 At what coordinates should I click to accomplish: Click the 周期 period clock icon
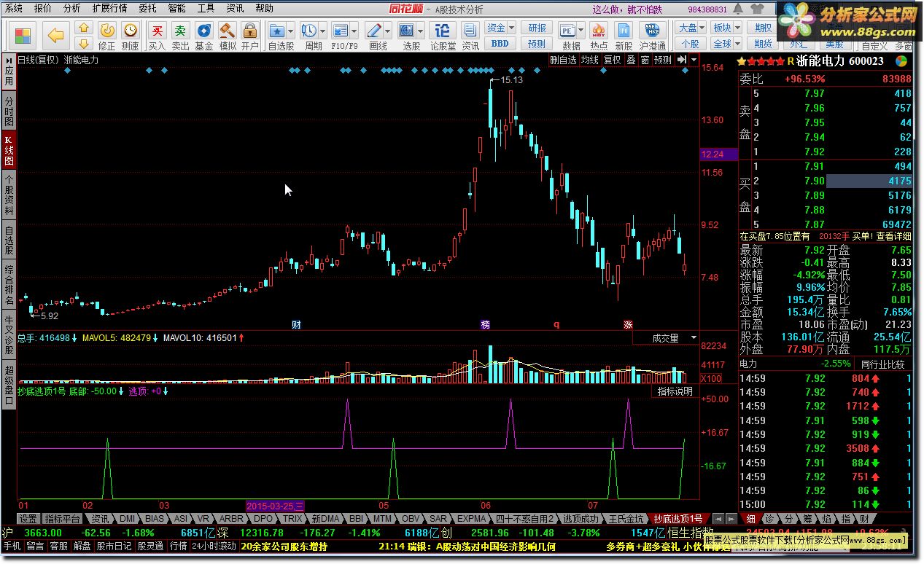(308, 31)
